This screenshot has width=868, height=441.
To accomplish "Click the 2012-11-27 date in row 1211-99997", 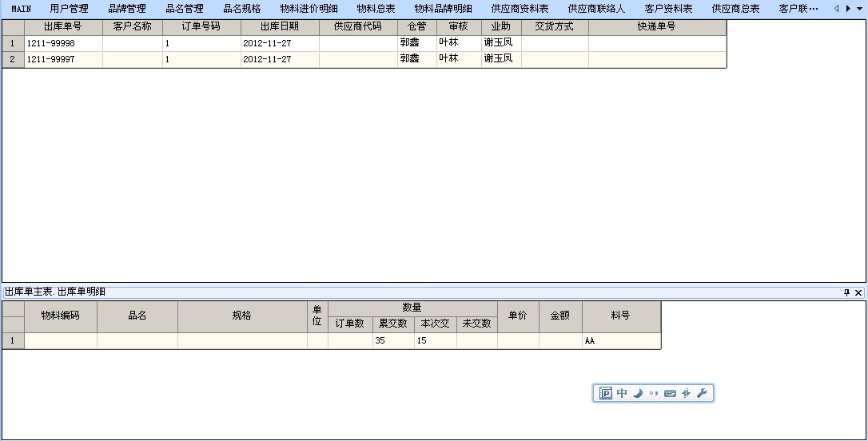I will pyautogui.click(x=280, y=59).
